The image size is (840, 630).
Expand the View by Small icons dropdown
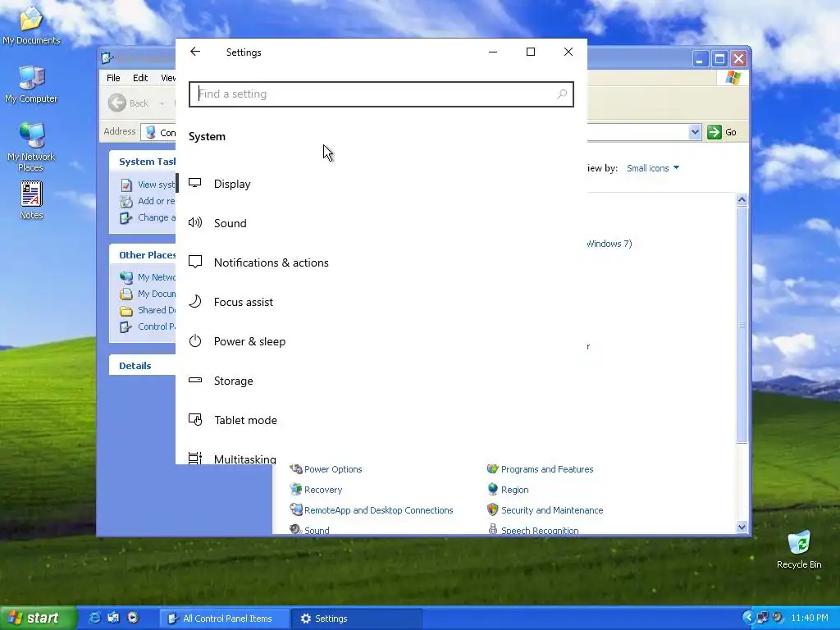pyautogui.click(x=652, y=168)
